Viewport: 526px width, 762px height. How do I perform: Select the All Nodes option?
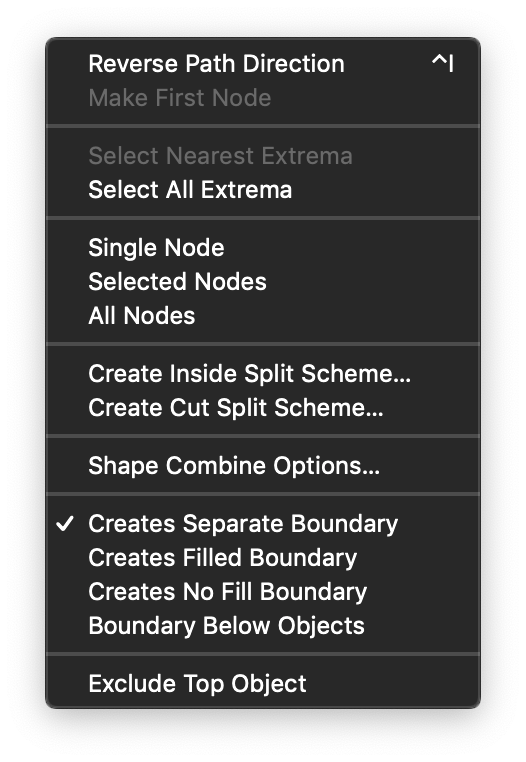(263, 315)
